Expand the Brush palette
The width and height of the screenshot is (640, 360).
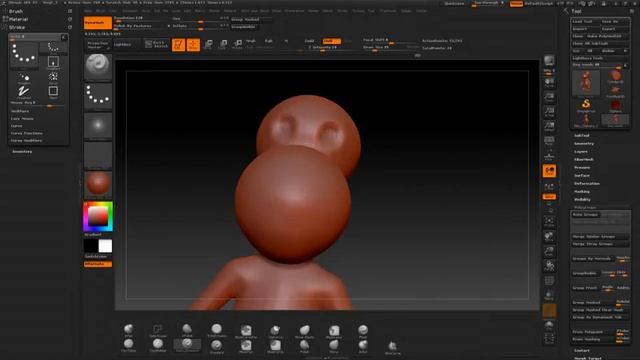16,11
